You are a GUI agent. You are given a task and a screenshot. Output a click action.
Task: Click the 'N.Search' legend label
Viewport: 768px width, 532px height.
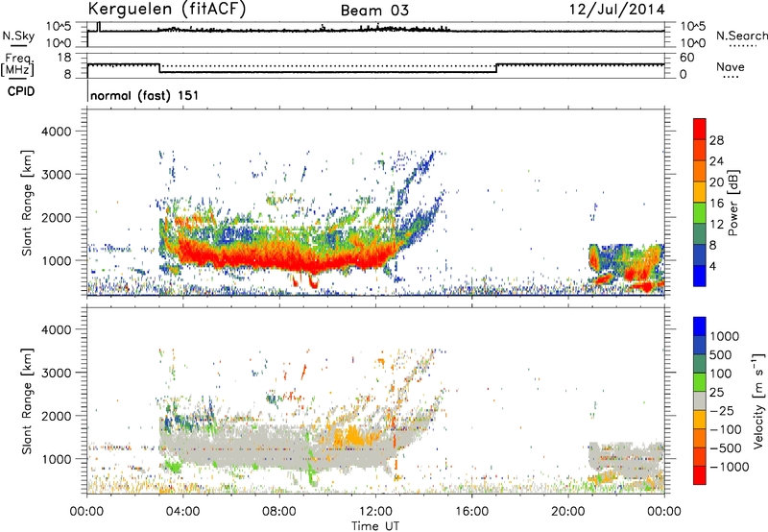click(x=741, y=36)
